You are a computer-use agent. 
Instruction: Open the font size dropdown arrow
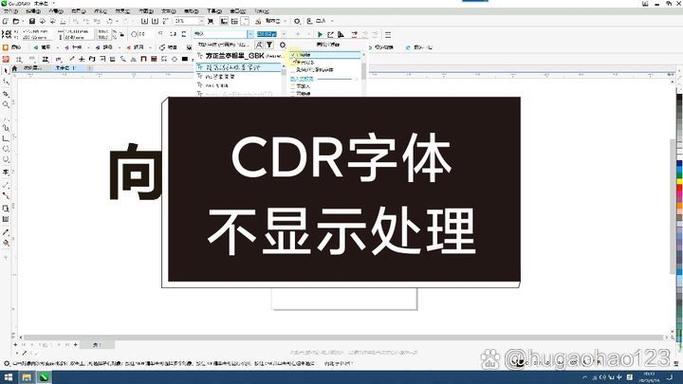284,34
